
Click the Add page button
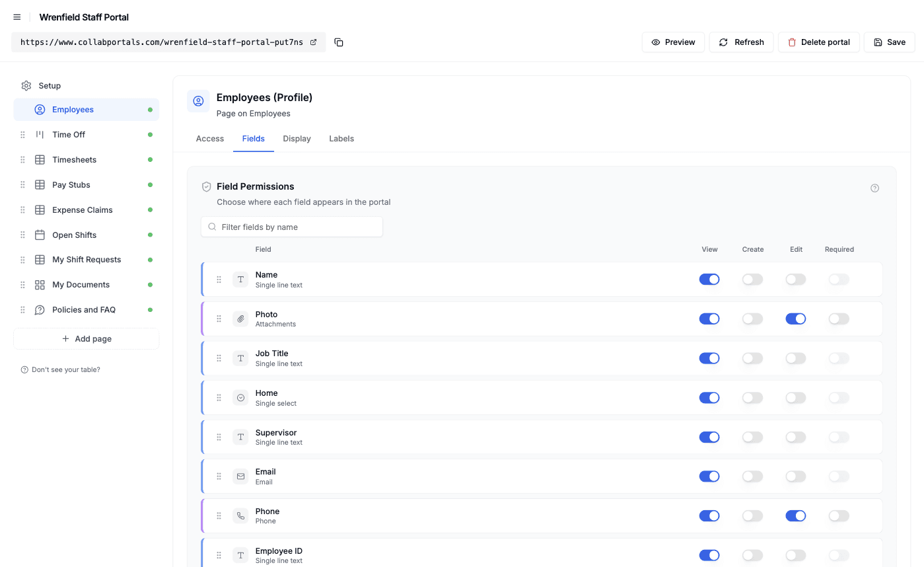click(x=87, y=339)
